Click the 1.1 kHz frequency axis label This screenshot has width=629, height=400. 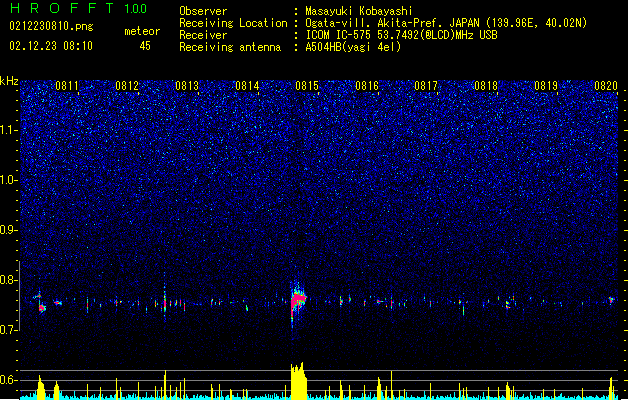9,130
